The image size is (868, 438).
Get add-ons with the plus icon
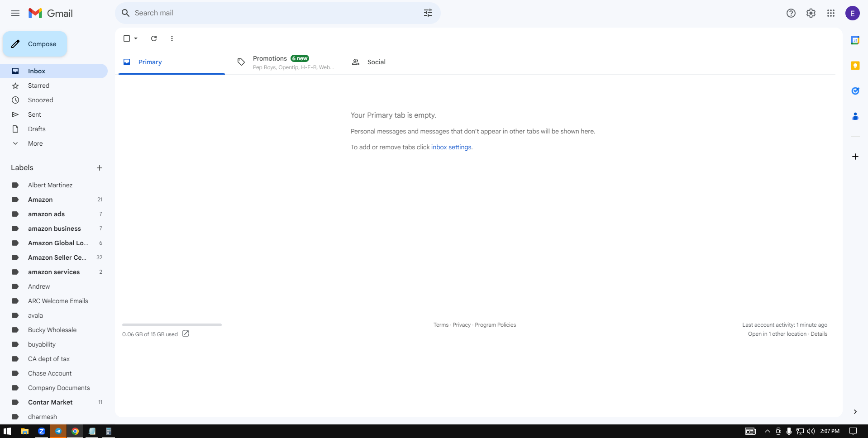pos(855,157)
